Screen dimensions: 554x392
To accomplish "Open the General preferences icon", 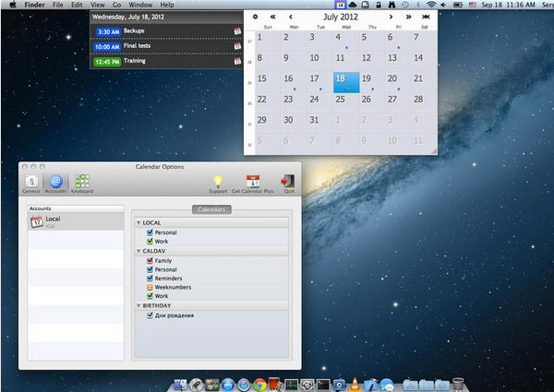I will click(x=31, y=184).
